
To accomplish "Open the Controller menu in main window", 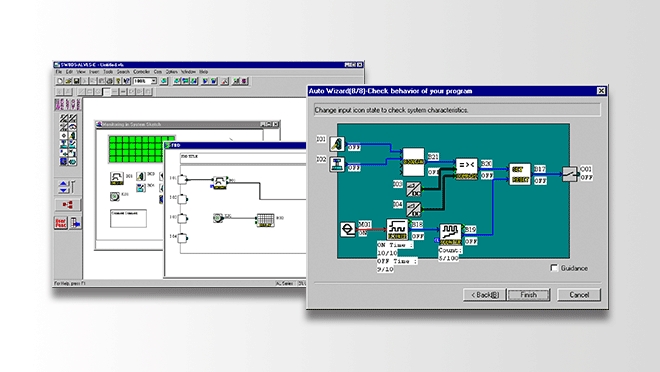I will pyautogui.click(x=141, y=72).
